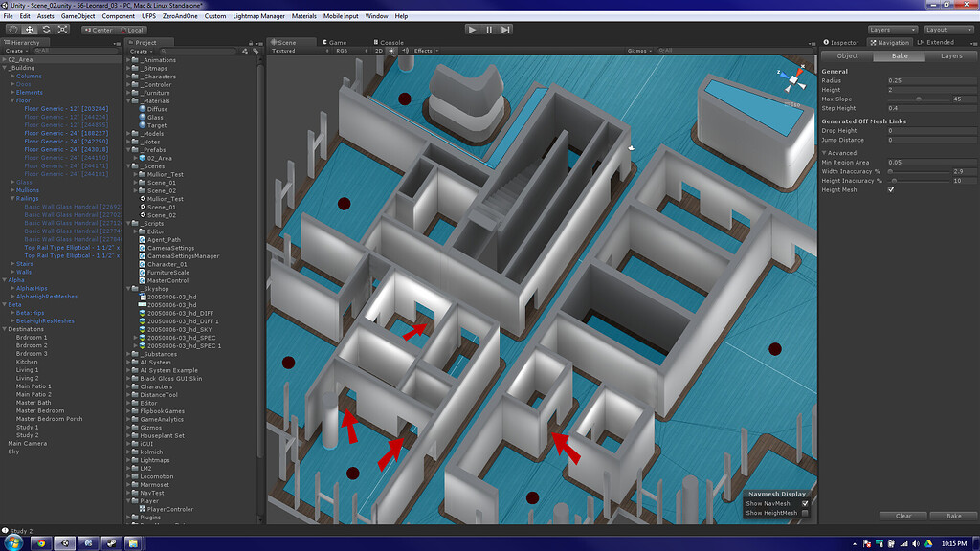This screenshot has width=980, height=551.
Task: Click the Clear button
Action: point(902,516)
